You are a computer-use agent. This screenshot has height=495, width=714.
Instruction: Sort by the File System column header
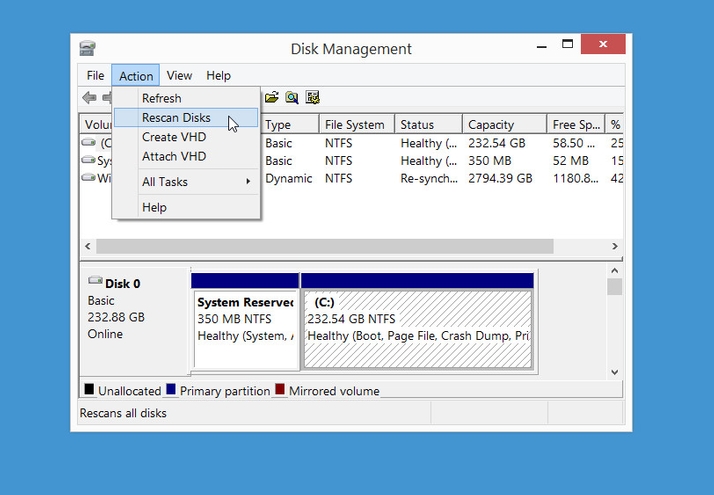[x=354, y=125]
